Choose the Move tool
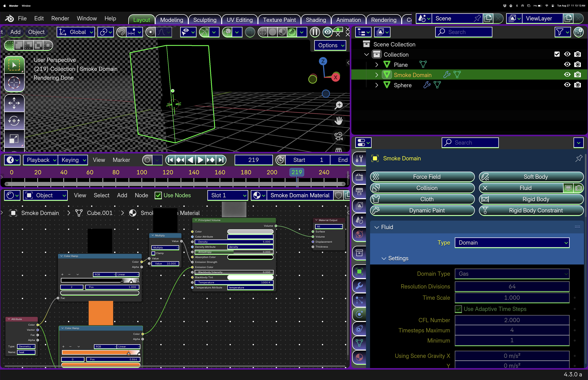The height and width of the screenshot is (380, 588). (14, 103)
